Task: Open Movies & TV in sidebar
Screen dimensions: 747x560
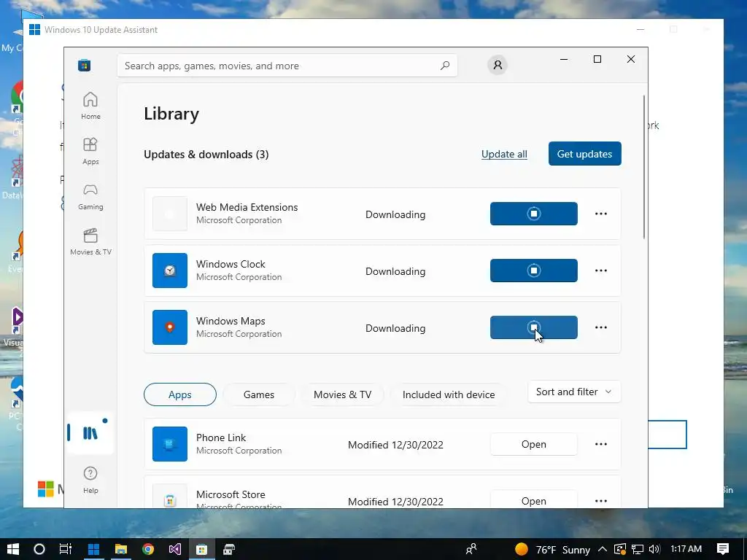Action: click(x=90, y=241)
